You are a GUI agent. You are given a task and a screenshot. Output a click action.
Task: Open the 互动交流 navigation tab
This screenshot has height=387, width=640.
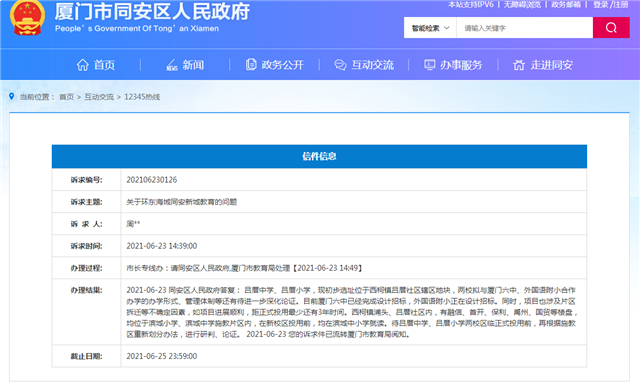[373, 64]
